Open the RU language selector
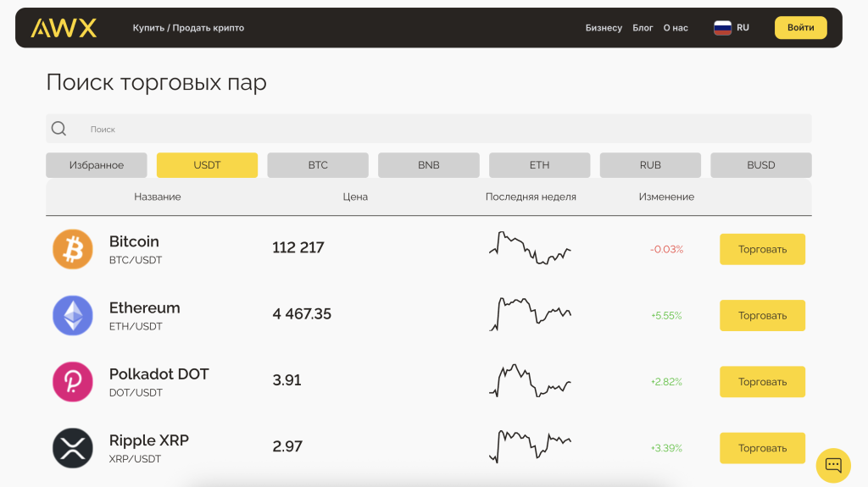868x487 pixels. tap(743, 28)
